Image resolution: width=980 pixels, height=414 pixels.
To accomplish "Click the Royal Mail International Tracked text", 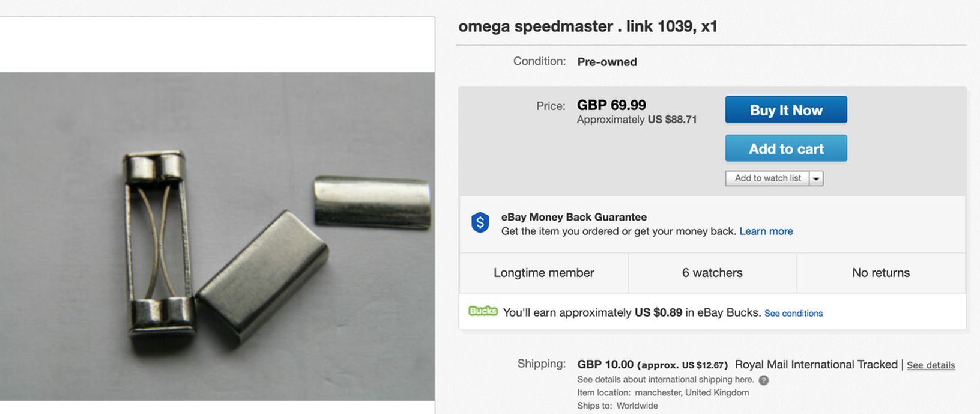I will (x=815, y=365).
